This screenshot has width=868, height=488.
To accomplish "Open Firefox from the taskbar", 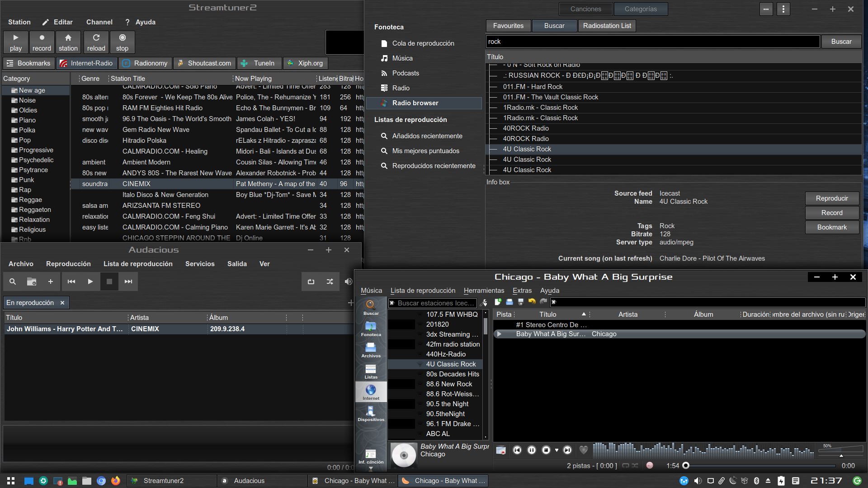I will 116,481.
